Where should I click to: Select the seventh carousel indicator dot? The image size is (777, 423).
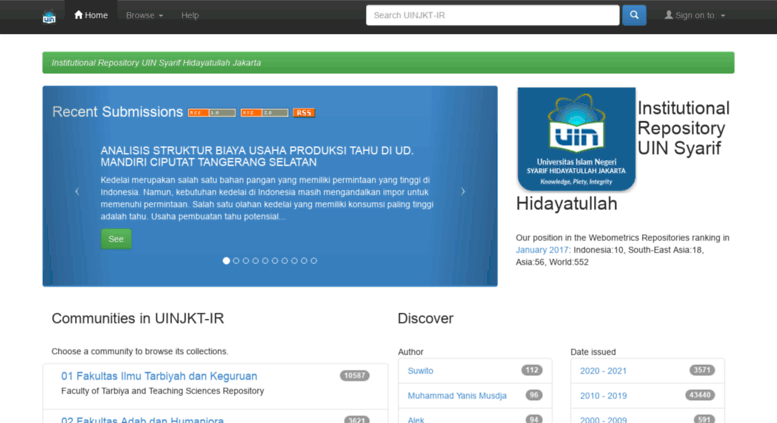click(284, 261)
